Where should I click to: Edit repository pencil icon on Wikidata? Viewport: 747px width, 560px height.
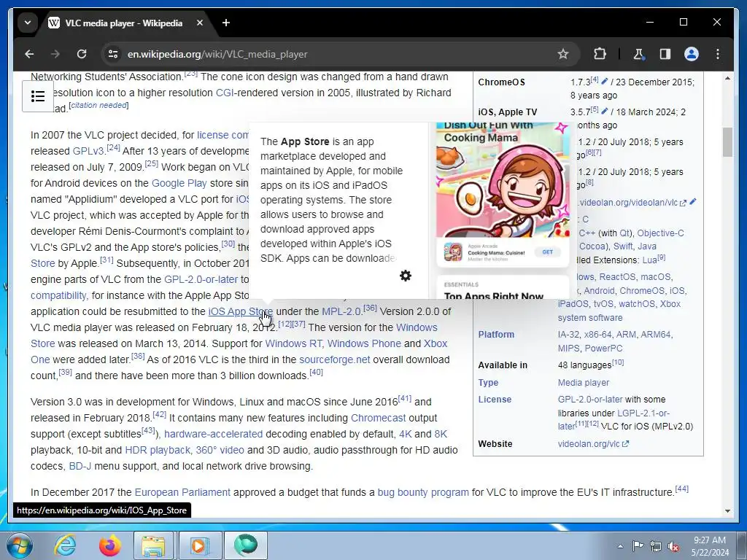(693, 202)
